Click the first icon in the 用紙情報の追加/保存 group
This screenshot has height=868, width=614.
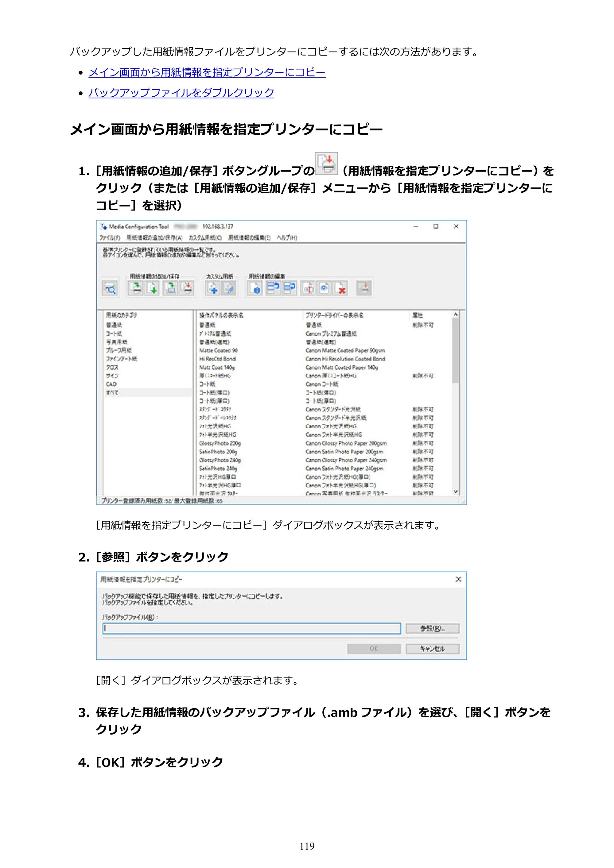(x=136, y=288)
